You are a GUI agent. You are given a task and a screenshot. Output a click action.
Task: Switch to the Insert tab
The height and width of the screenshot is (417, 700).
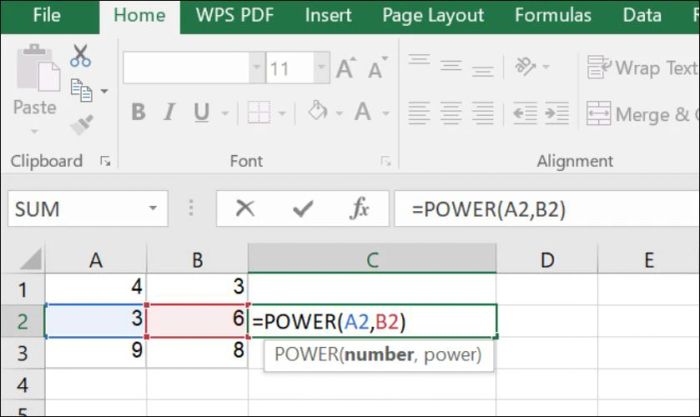[x=327, y=15]
